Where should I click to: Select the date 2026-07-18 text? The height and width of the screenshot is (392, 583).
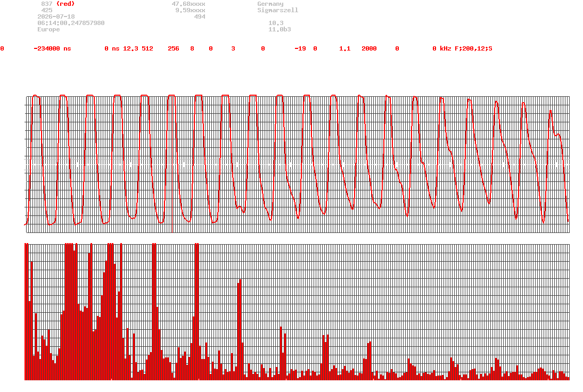tap(56, 16)
